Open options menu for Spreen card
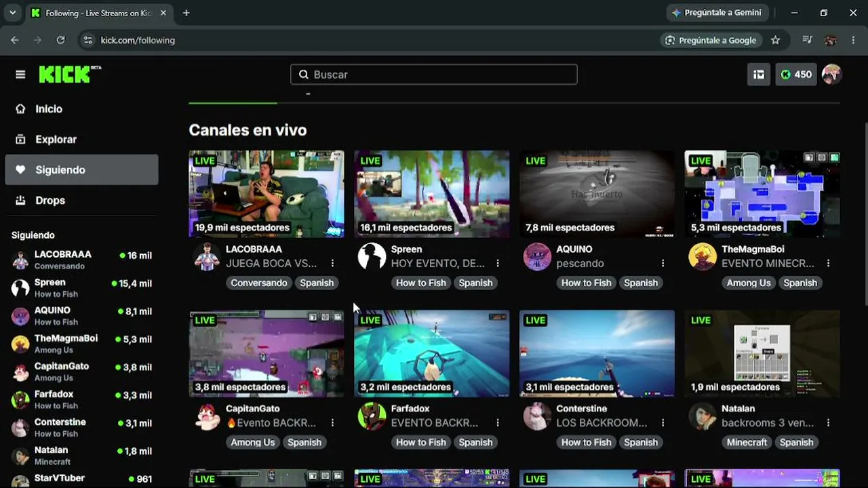Screen dimensions: 868x488 click(498, 263)
